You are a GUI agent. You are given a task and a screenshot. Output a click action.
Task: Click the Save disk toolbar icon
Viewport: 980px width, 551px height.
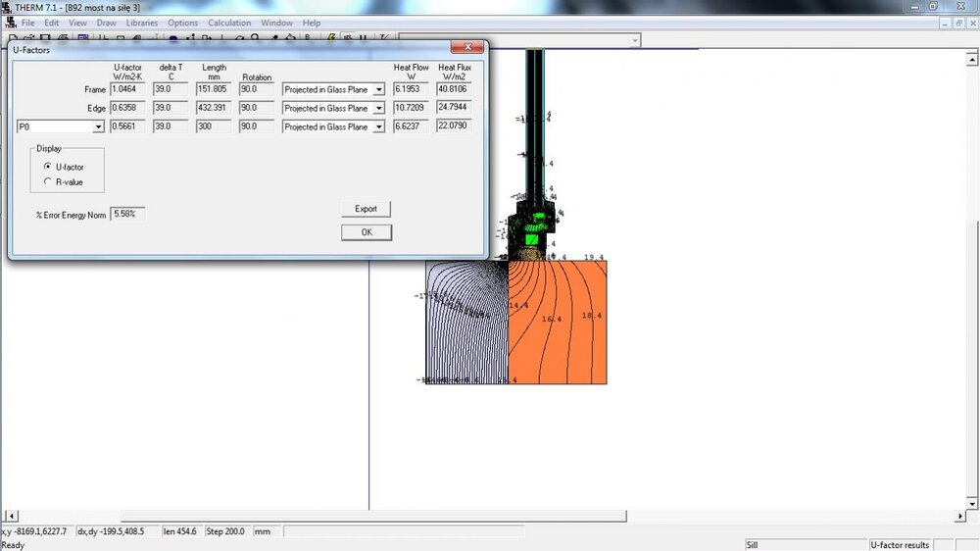[x=47, y=38]
